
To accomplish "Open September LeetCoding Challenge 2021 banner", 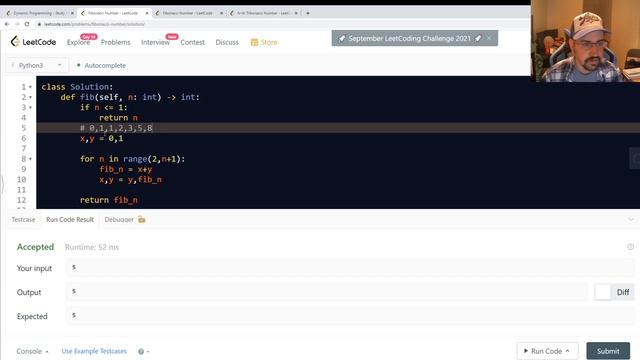I will click(409, 38).
